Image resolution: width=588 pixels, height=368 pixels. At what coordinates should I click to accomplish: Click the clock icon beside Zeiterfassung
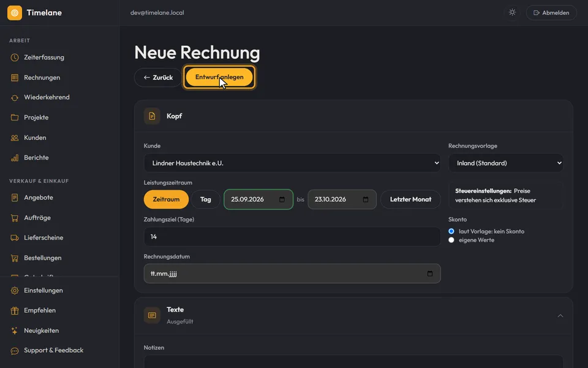15,58
